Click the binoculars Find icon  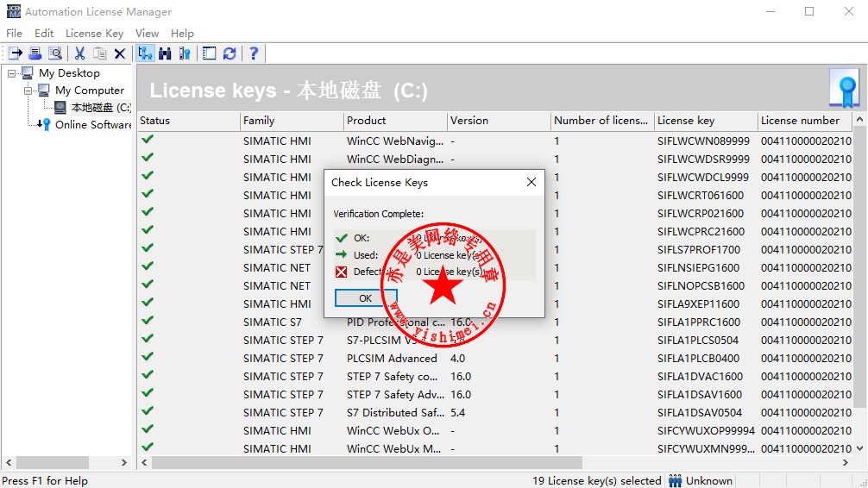pos(165,53)
